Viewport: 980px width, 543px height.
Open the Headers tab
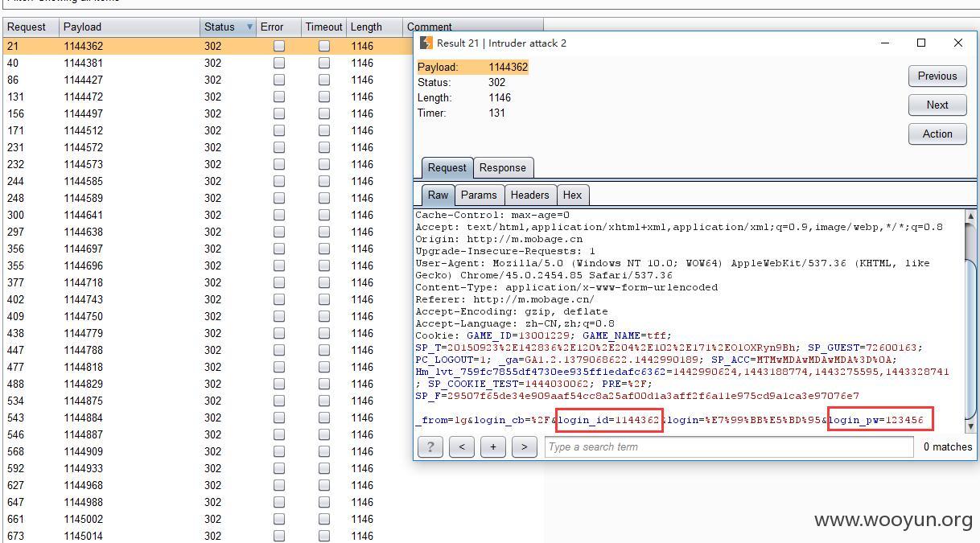click(529, 195)
